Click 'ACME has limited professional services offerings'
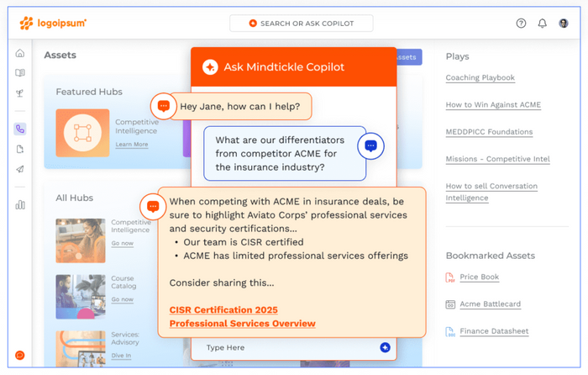588x375 pixels. pyautogui.click(x=296, y=256)
